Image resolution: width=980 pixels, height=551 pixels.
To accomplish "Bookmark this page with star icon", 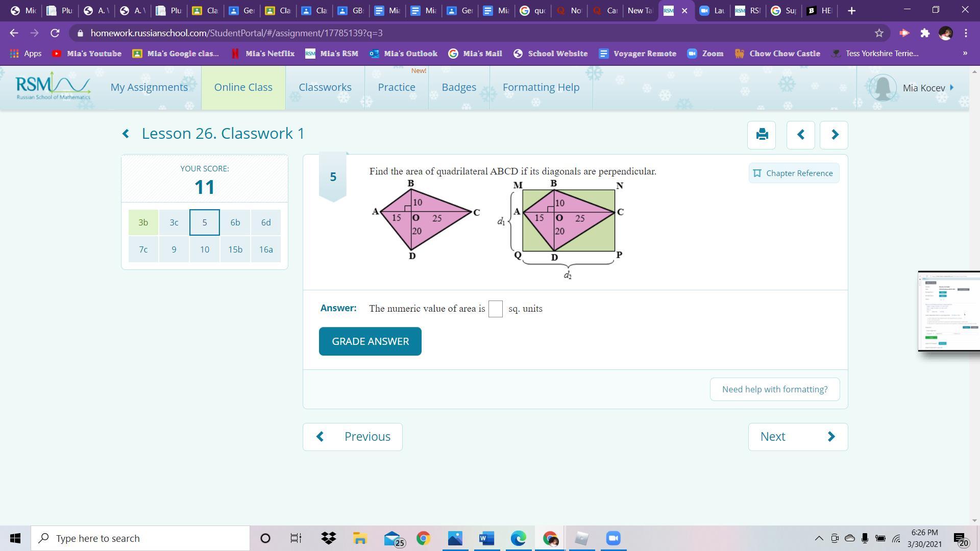I will [x=879, y=33].
